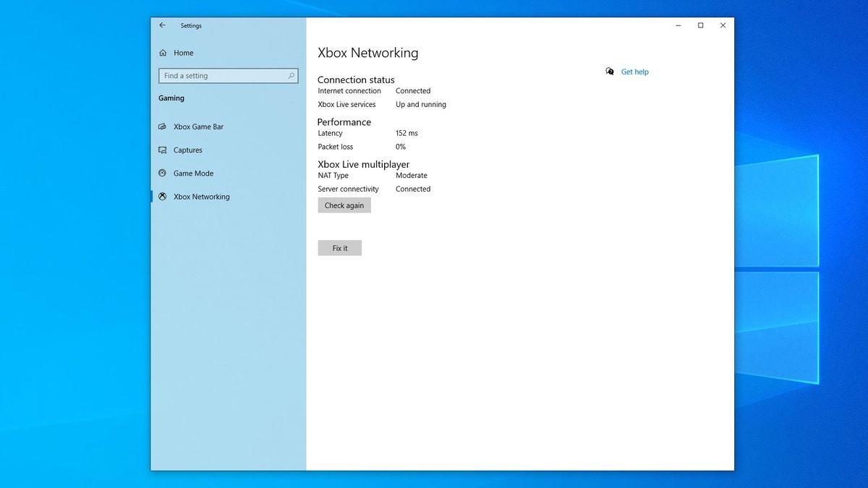Click the back arrow in Settings

162,25
